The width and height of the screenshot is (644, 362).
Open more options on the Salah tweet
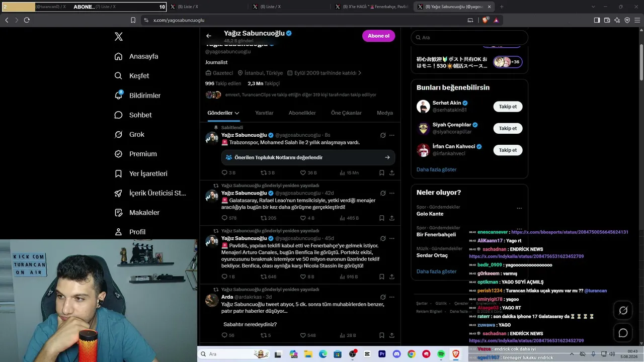pos(392,135)
